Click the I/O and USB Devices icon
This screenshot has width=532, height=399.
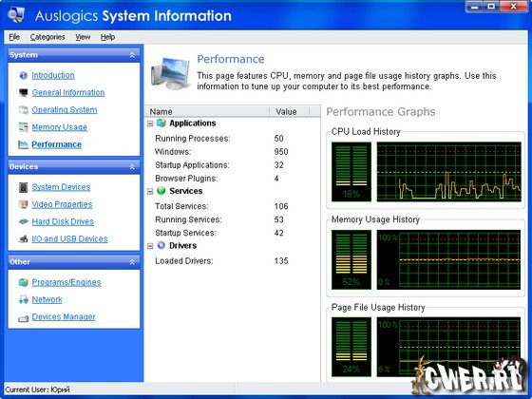coord(24,238)
